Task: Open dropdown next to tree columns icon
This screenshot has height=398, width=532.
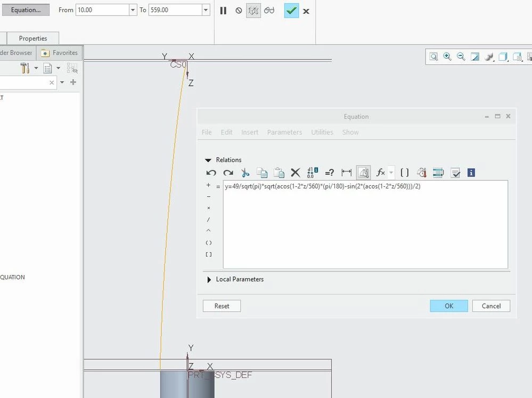Action: (x=59, y=68)
